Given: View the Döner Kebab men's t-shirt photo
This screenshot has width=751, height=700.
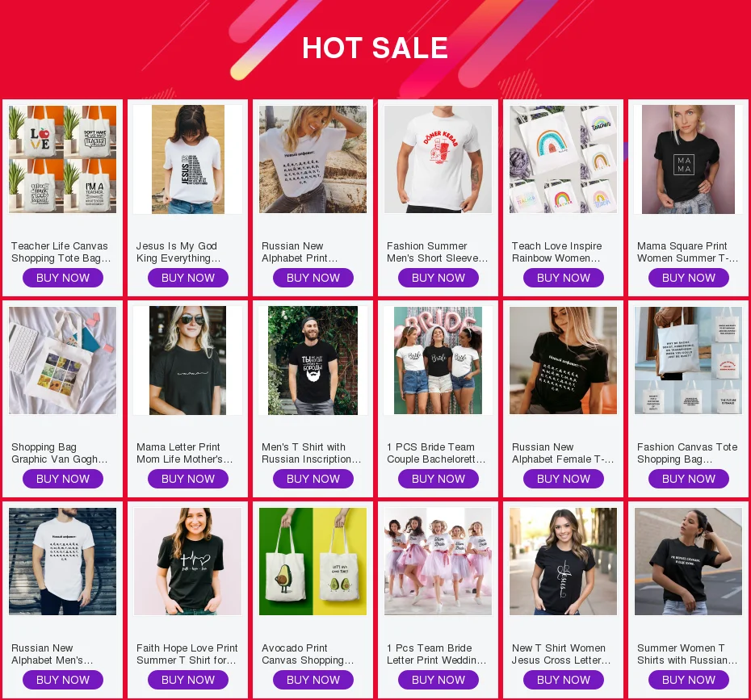Looking at the screenshot, I should [438, 159].
